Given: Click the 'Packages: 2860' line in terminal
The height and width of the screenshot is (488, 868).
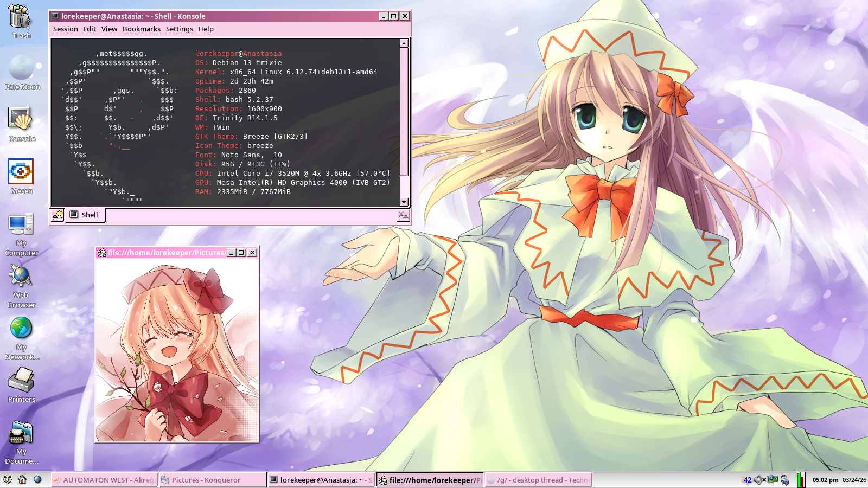Looking at the screenshot, I should (x=226, y=91).
